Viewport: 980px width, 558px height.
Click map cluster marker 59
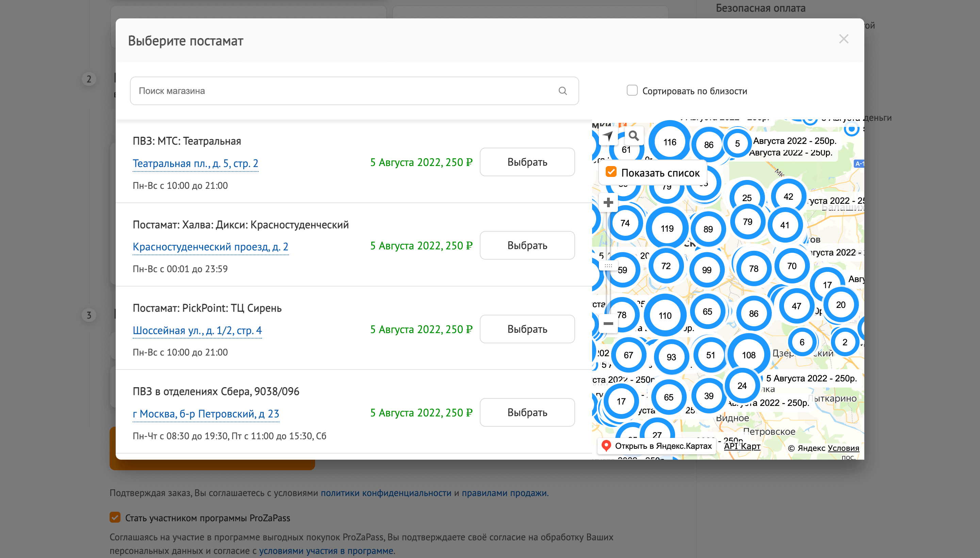pos(622,270)
